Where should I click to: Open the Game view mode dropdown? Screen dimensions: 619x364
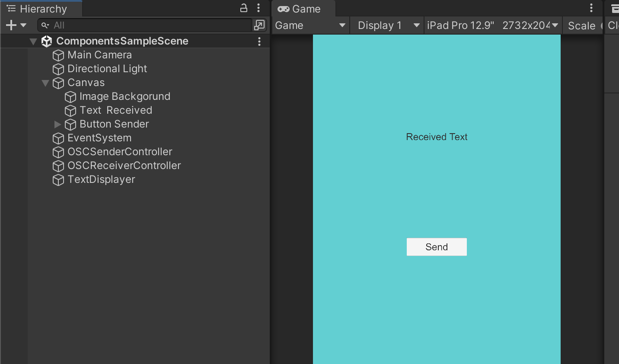pyautogui.click(x=310, y=26)
